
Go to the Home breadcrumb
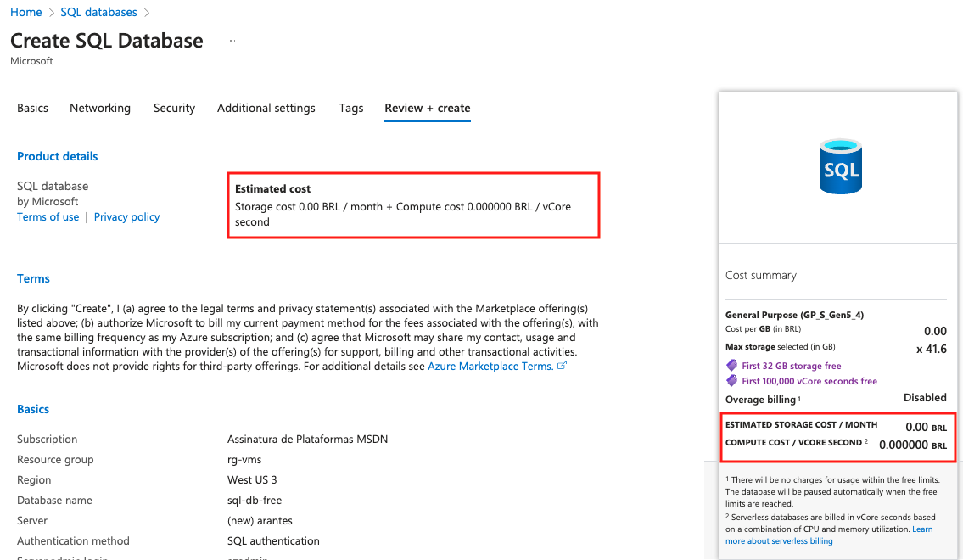coord(25,12)
